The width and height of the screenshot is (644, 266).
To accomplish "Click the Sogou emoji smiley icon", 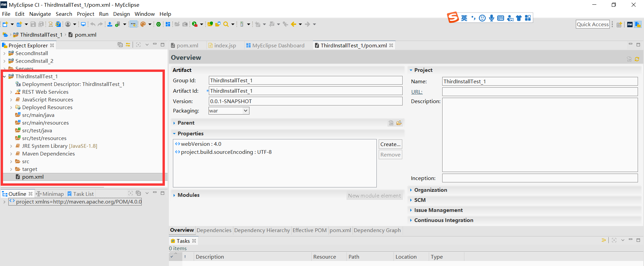I will click(482, 18).
